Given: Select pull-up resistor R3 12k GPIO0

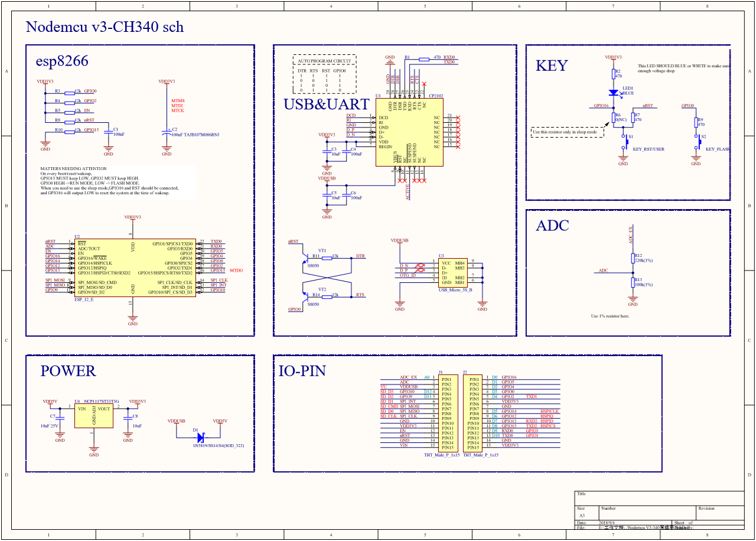Looking at the screenshot, I should pos(70,92).
